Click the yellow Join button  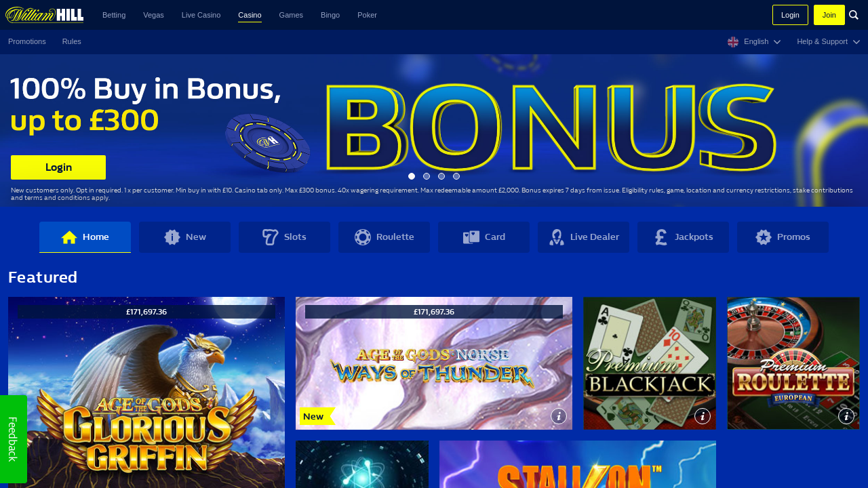829,15
